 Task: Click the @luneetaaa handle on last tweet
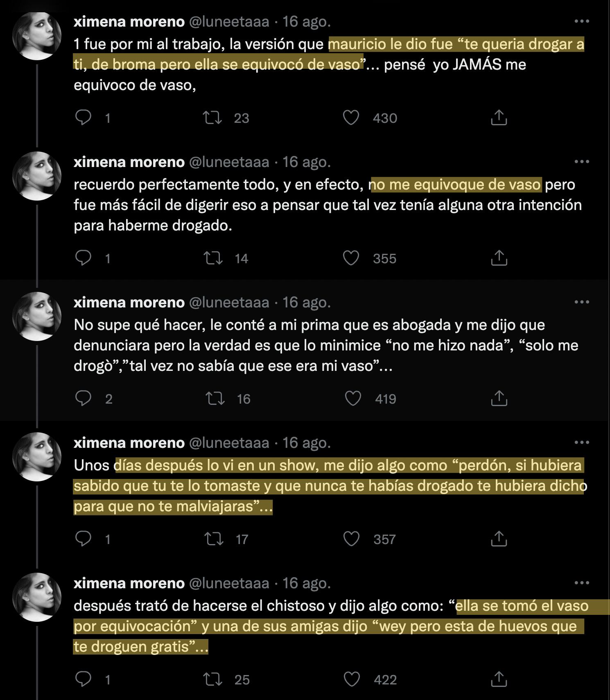point(229,583)
